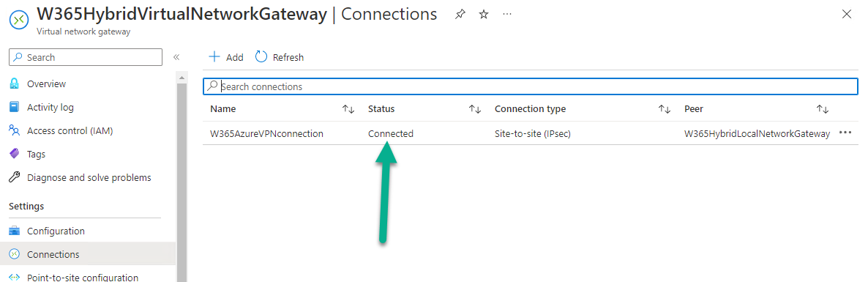Sort connections by Name column arrows

tap(348, 109)
